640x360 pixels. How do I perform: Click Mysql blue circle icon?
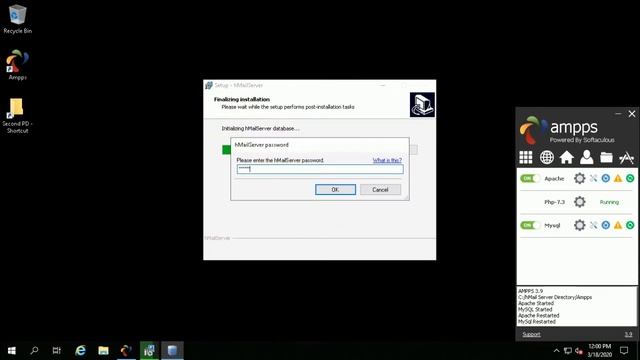click(x=606, y=225)
